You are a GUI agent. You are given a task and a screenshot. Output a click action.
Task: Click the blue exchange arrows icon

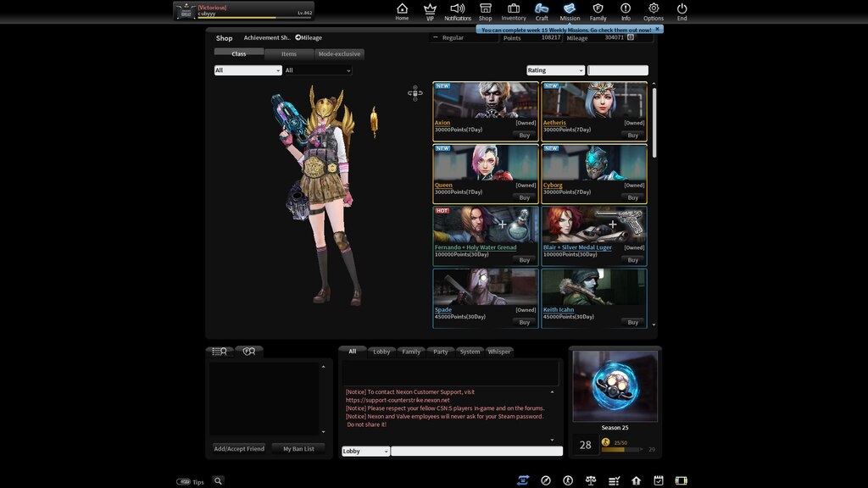[523, 480]
